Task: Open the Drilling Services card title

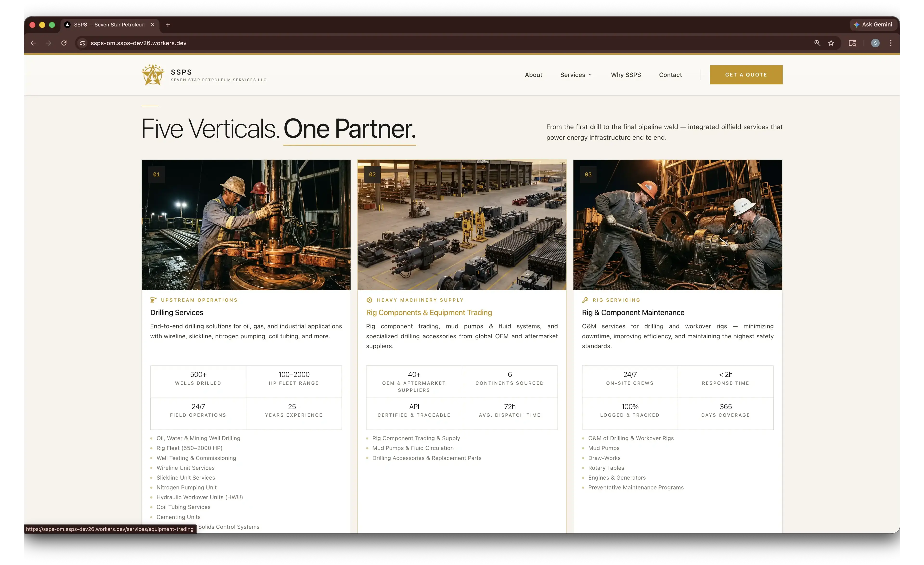Action: click(x=176, y=312)
